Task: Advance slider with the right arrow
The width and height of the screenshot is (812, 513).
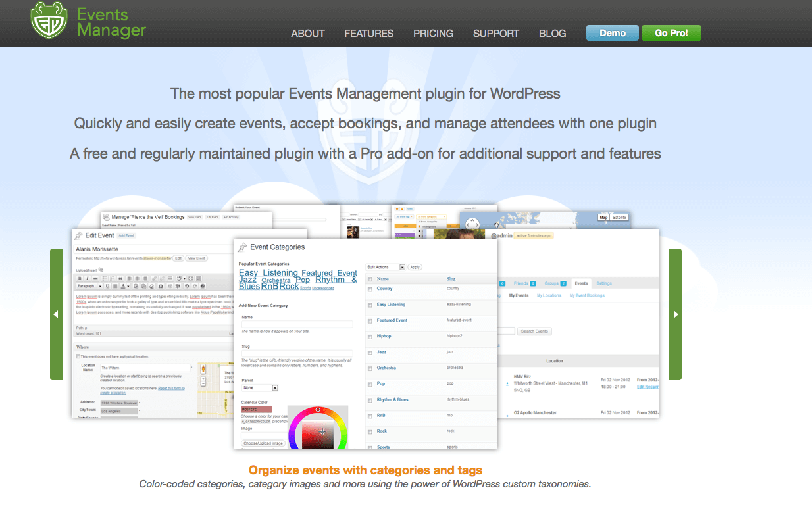Action: point(675,314)
